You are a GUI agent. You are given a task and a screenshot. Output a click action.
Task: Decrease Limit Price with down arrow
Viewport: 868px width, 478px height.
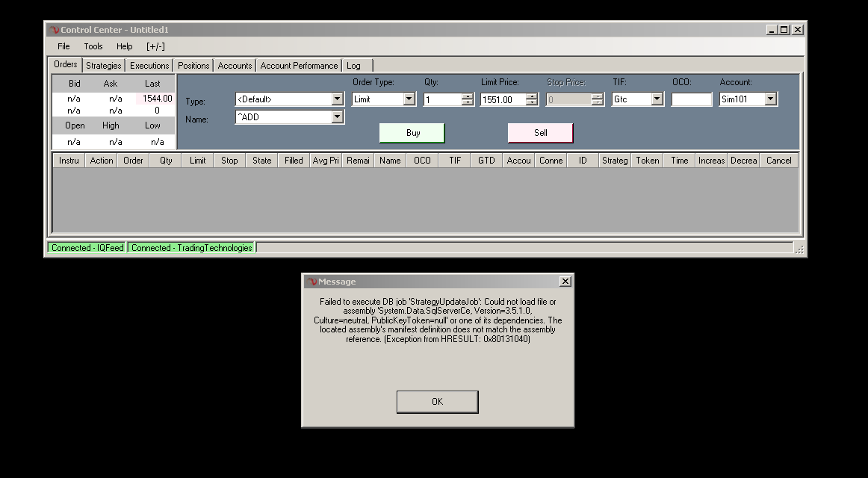coord(531,102)
